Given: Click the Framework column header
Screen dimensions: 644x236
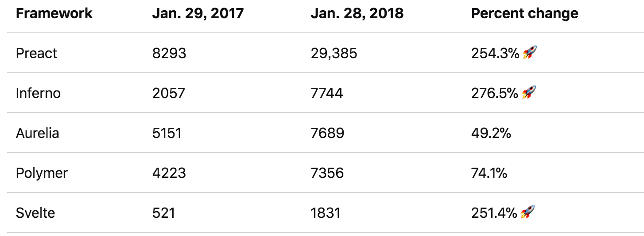Looking at the screenshot, I should (x=54, y=13).
